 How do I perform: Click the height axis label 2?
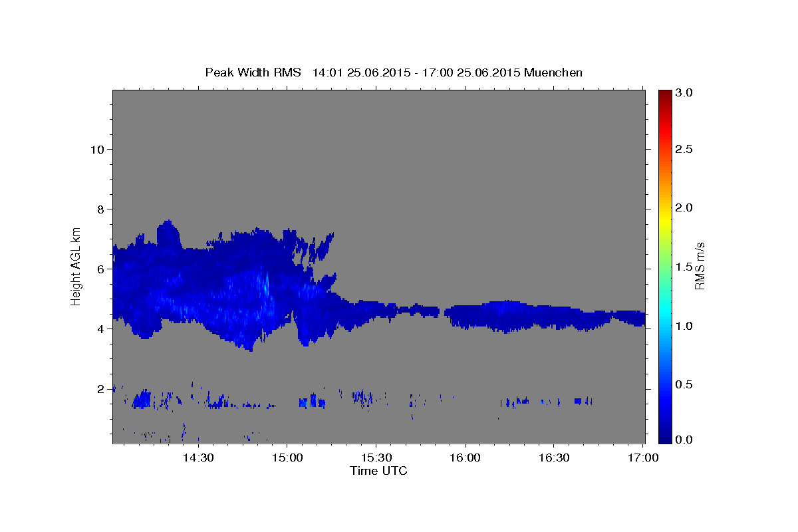(102, 389)
